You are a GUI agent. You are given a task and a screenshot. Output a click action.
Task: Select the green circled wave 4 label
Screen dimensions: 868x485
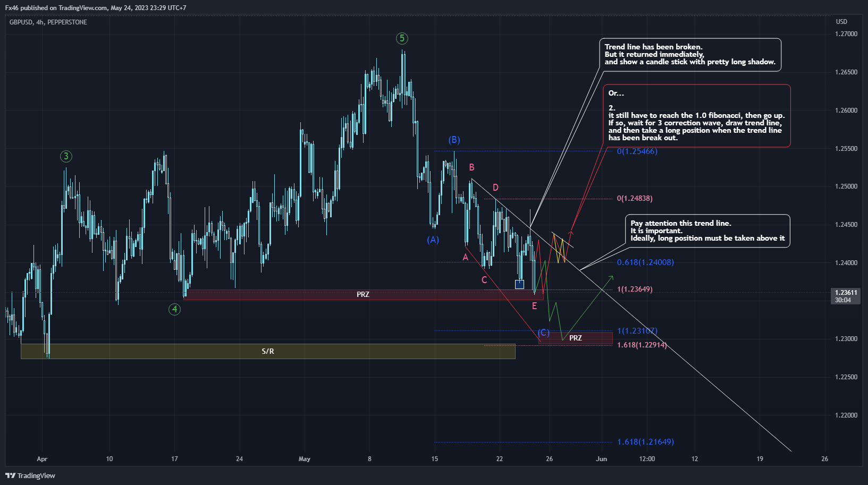point(174,309)
